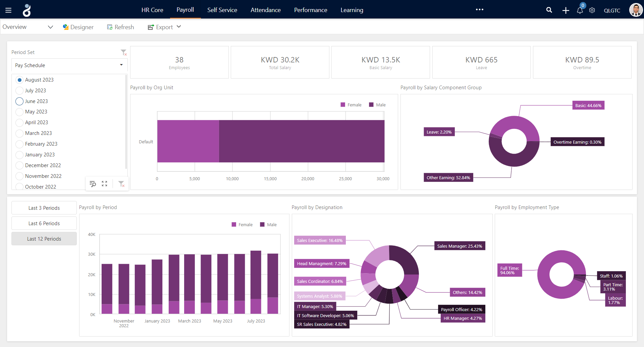Open the notifications bell icon
This screenshot has height=347, width=644.
[580, 10]
